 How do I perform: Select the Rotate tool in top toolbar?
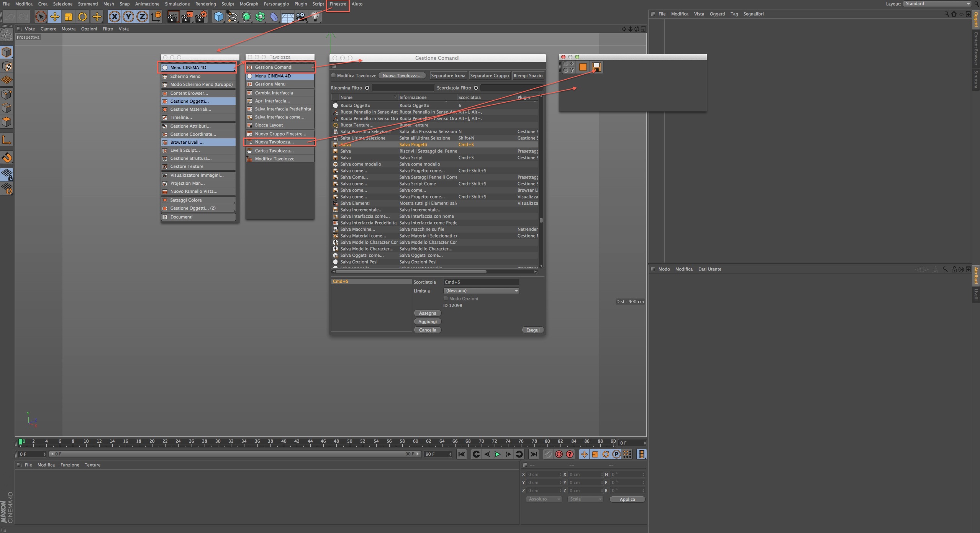[x=82, y=16]
